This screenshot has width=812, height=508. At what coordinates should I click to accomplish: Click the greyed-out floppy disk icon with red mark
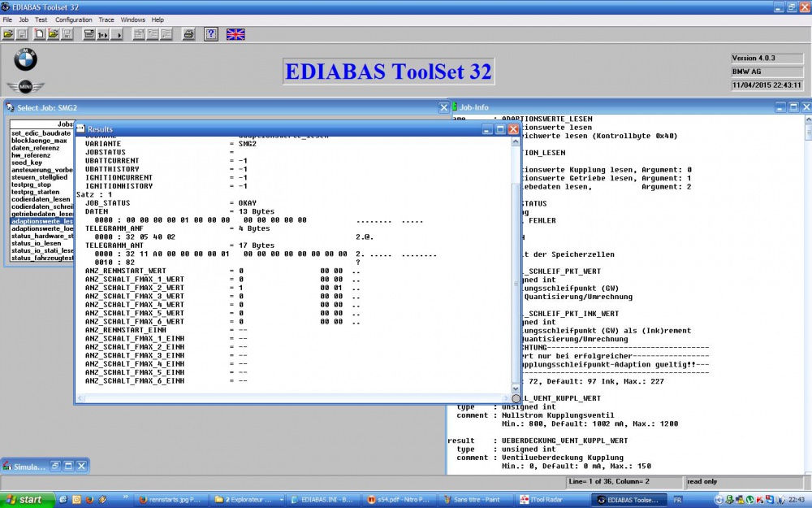click(x=67, y=34)
